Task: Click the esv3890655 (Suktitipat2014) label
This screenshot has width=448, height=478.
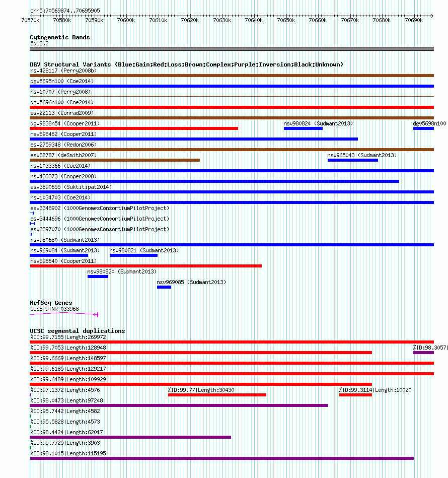Action: point(71,187)
